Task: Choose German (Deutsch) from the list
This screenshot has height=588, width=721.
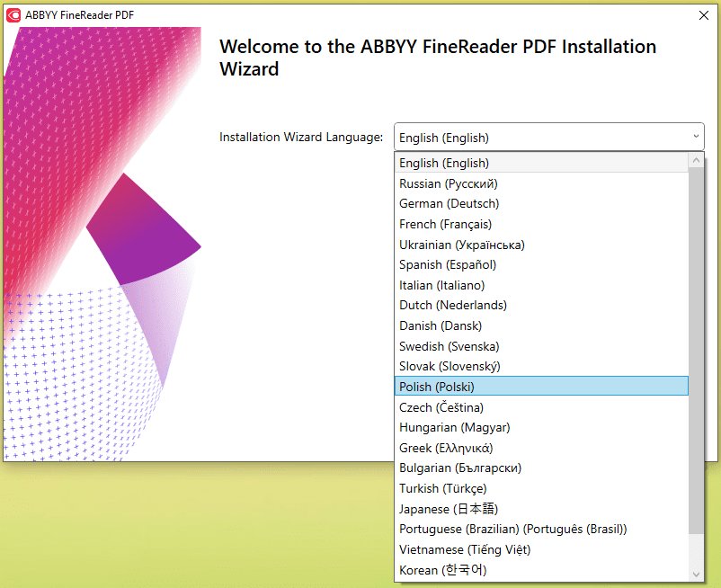Action: tap(541, 204)
